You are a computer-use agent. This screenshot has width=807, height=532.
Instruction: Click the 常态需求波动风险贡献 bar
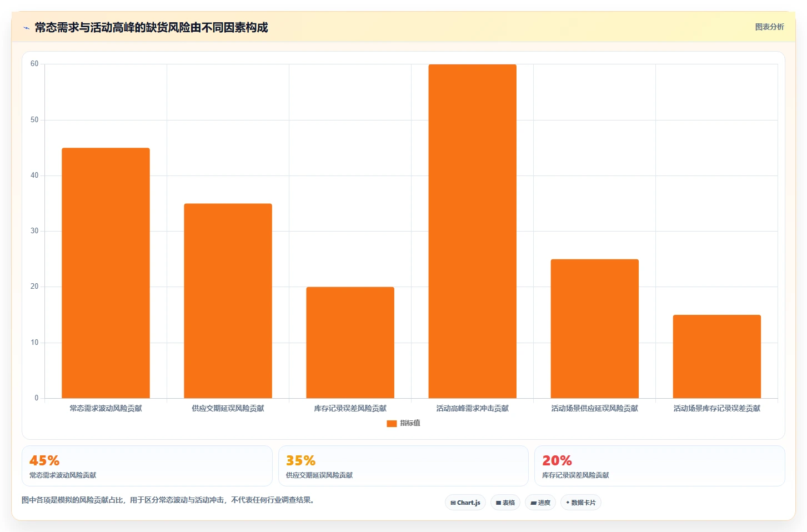tap(106, 273)
